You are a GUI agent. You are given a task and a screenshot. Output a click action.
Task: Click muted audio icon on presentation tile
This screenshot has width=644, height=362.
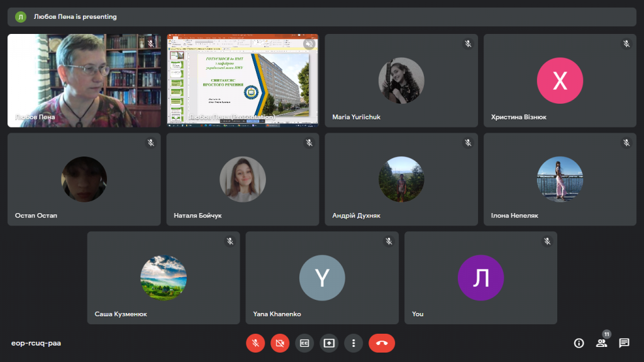click(x=309, y=44)
